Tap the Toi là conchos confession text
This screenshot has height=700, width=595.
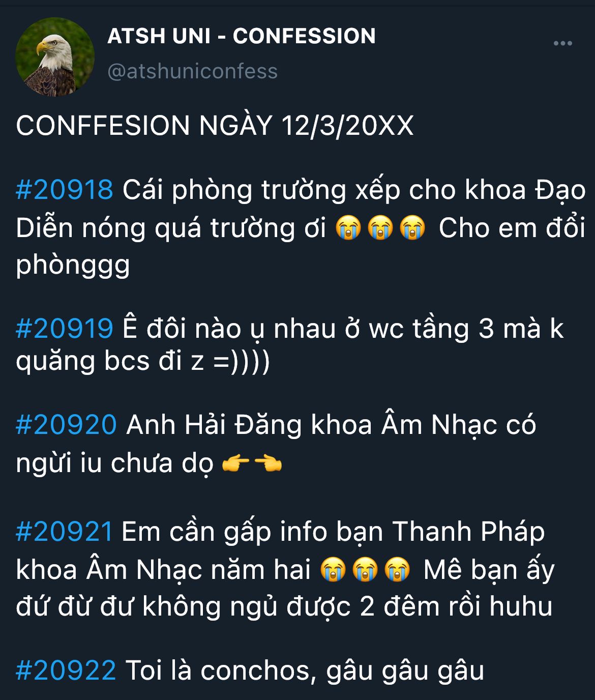pos(305,670)
